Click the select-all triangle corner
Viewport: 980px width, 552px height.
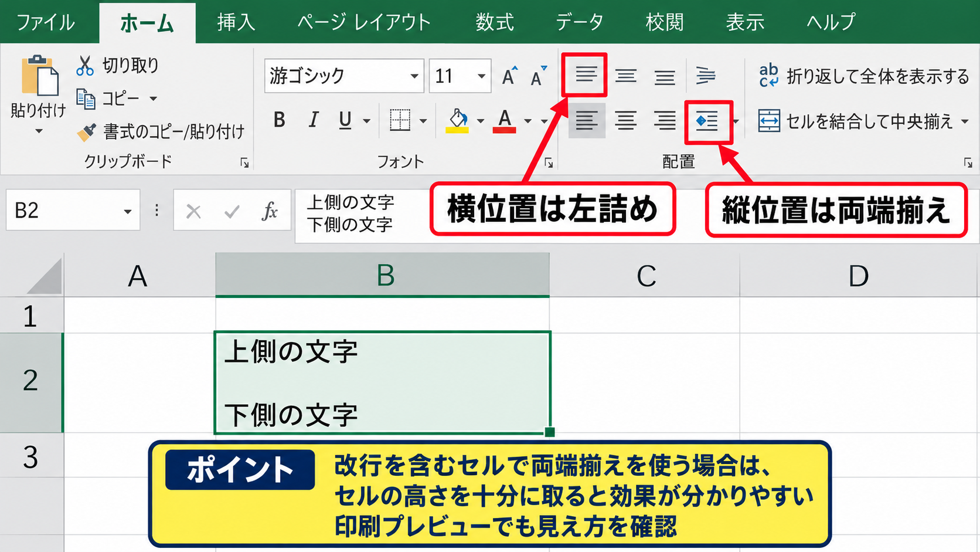click(45, 276)
